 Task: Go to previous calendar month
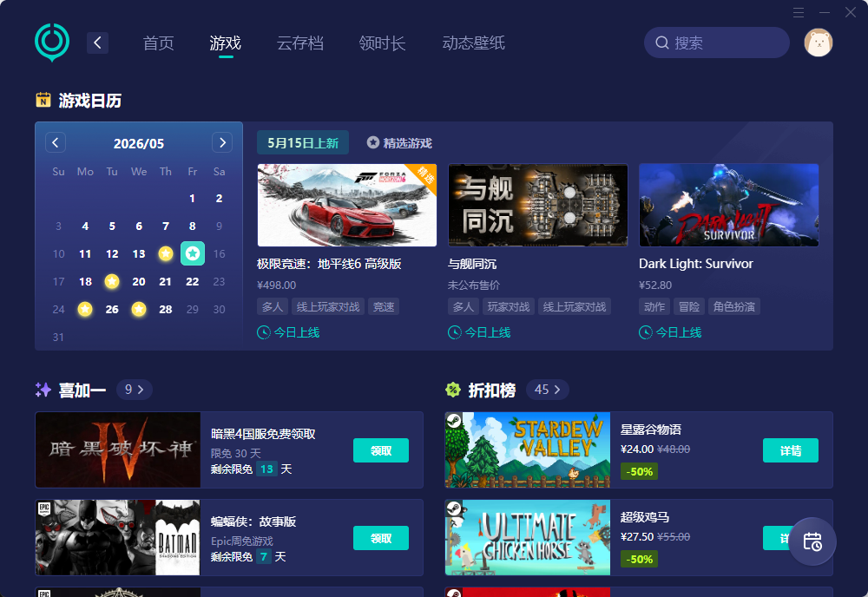(x=56, y=142)
